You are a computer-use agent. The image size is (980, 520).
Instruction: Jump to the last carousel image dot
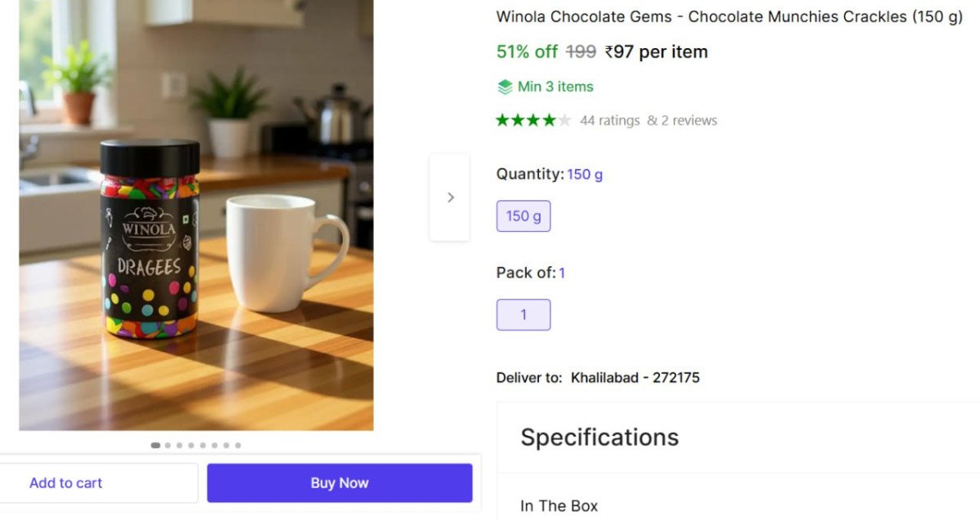pos(238,445)
